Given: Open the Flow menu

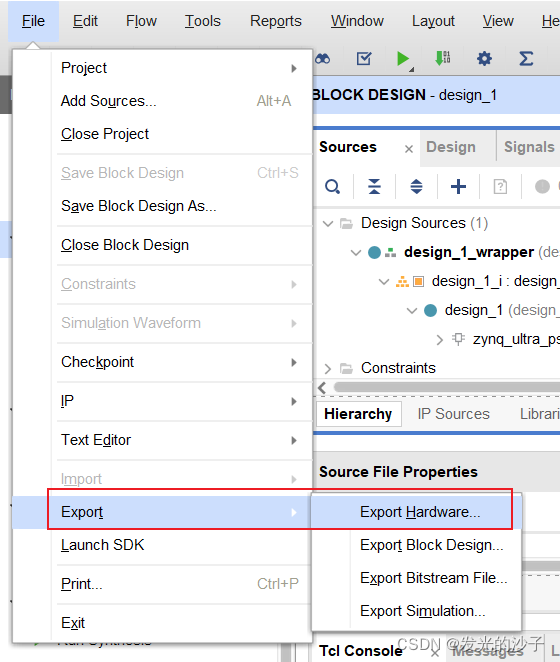Looking at the screenshot, I should pyautogui.click(x=141, y=21).
